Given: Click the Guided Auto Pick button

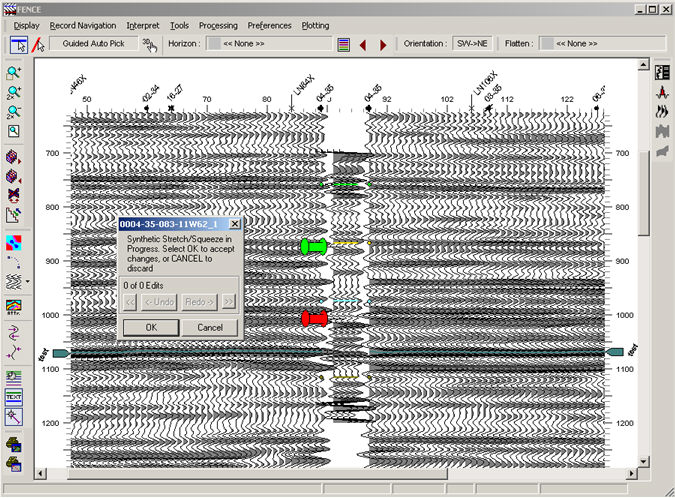Looking at the screenshot, I should pos(93,43).
